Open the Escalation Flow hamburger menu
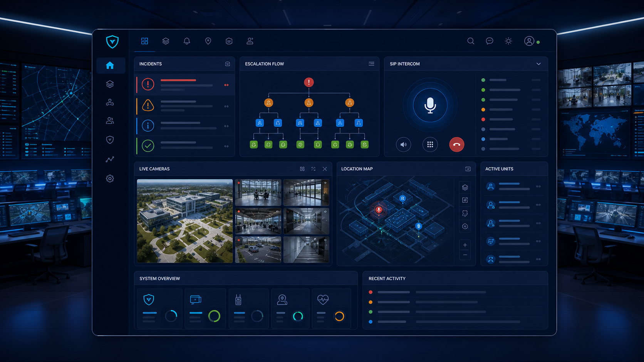 (x=371, y=64)
